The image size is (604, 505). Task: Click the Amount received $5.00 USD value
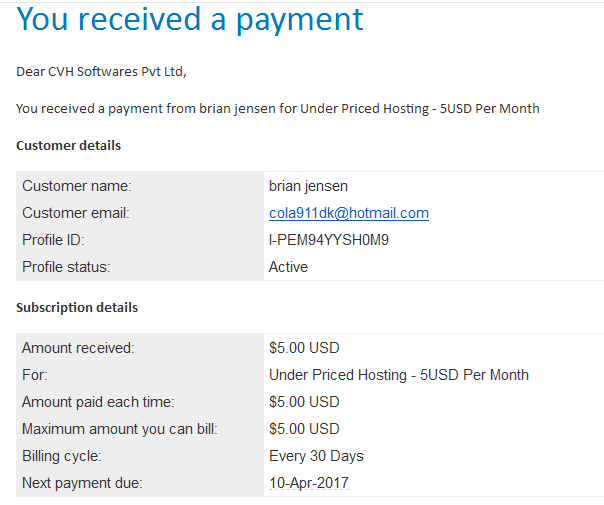(304, 348)
